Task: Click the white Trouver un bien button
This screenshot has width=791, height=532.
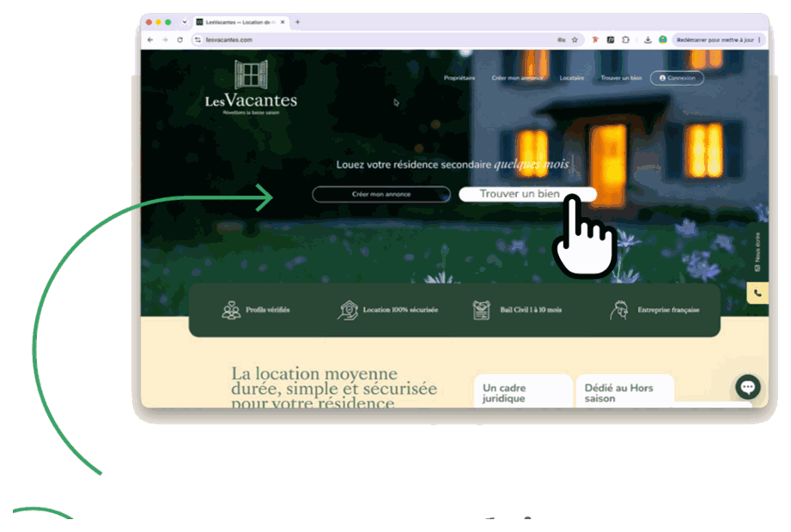Action: pos(527,194)
